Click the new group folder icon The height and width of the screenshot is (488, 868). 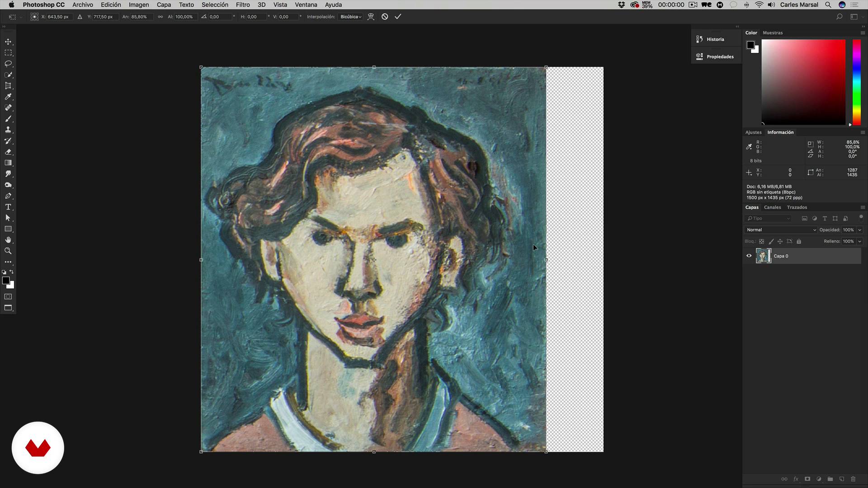[830, 479]
